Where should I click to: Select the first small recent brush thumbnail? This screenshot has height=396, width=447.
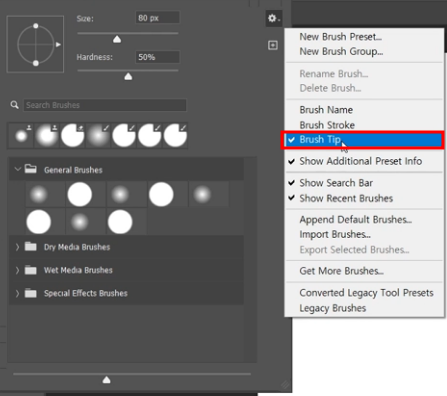pyautogui.click(x=21, y=136)
